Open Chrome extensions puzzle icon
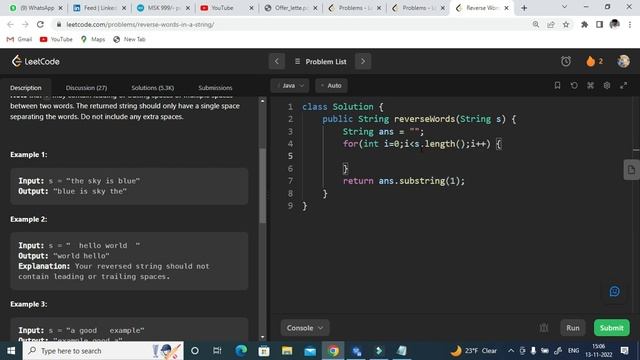The height and width of the screenshot is (360, 640). pos(584,24)
